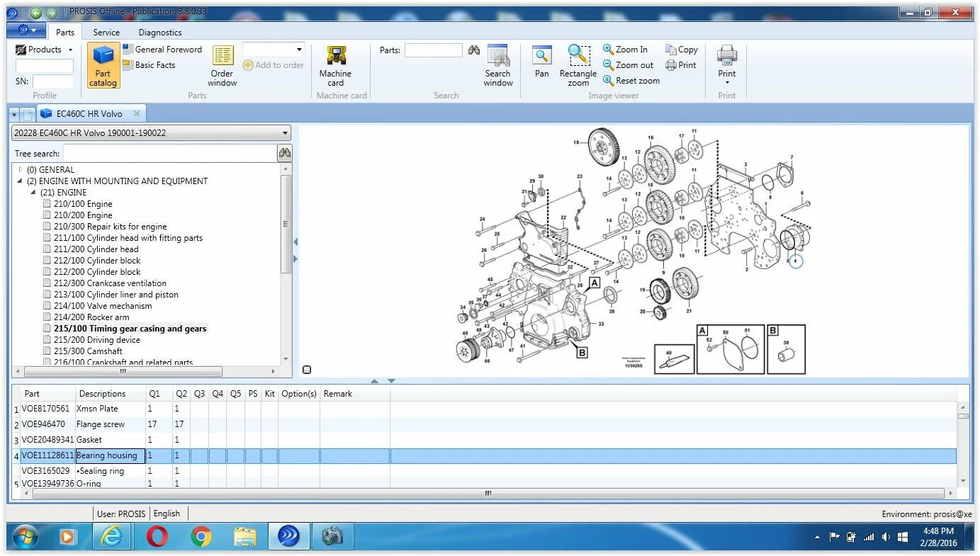The image size is (980, 556).
Task: Select 214/200 Rocker arm
Action: [x=91, y=317]
